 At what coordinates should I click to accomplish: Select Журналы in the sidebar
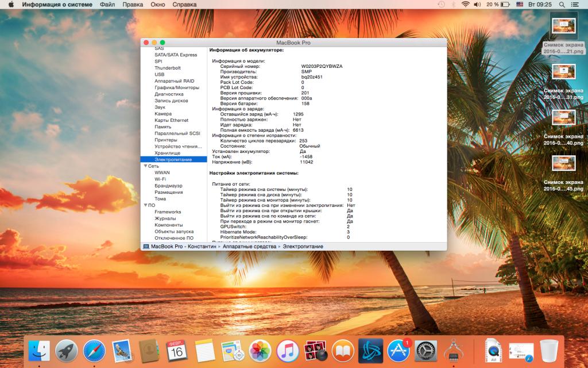(165, 218)
